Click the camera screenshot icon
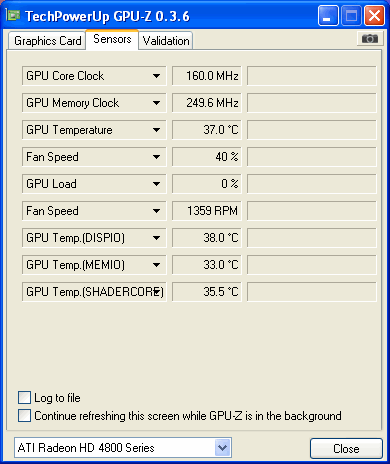Image resolution: width=390 pixels, height=464 pixels. pos(369,39)
